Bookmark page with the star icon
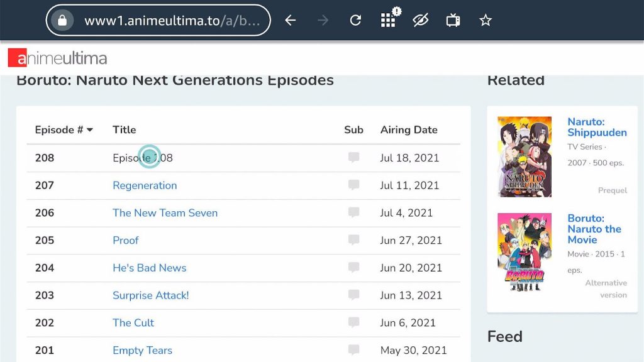This screenshot has width=644, height=362. click(486, 20)
